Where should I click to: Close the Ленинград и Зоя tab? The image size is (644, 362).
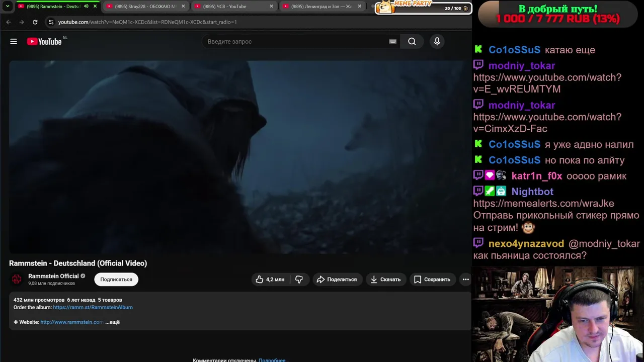[359, 7]
